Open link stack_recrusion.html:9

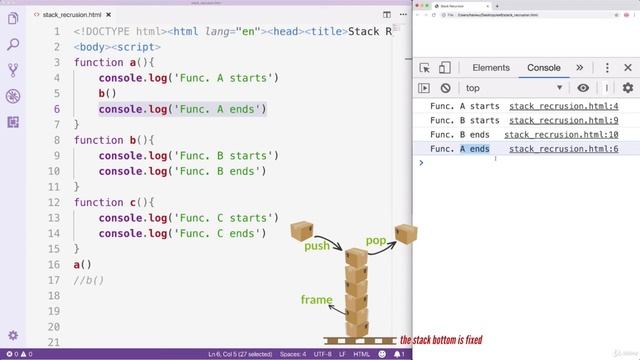pos(564,120)
